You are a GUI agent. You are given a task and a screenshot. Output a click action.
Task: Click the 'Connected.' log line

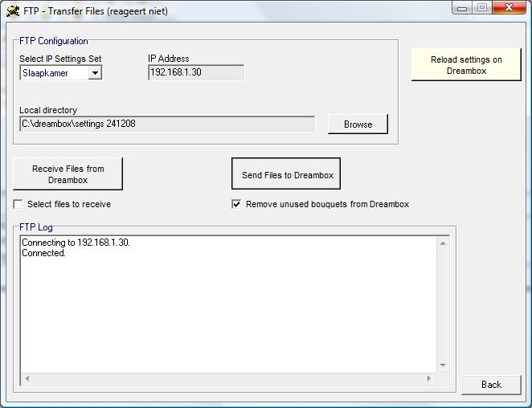(43, 253)
